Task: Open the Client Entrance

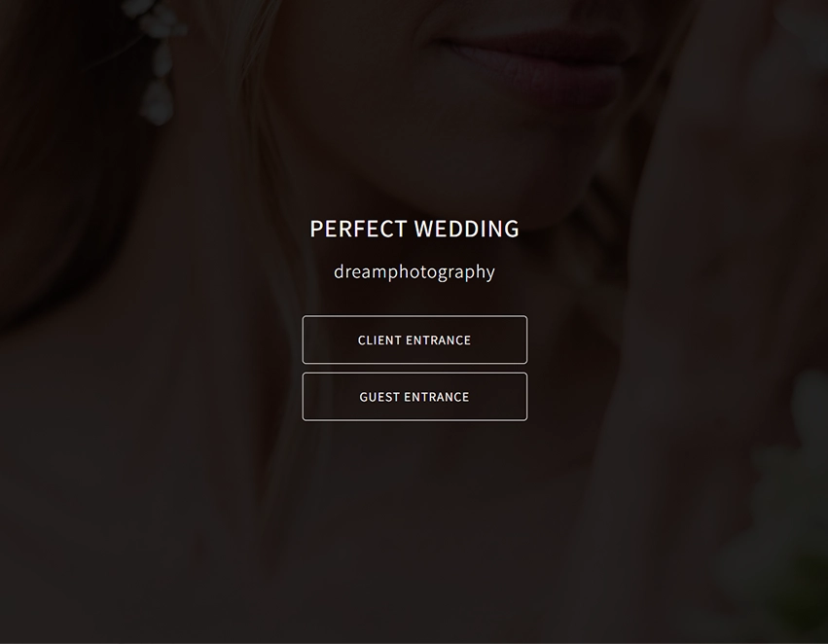Action: [x=414, y=340]
